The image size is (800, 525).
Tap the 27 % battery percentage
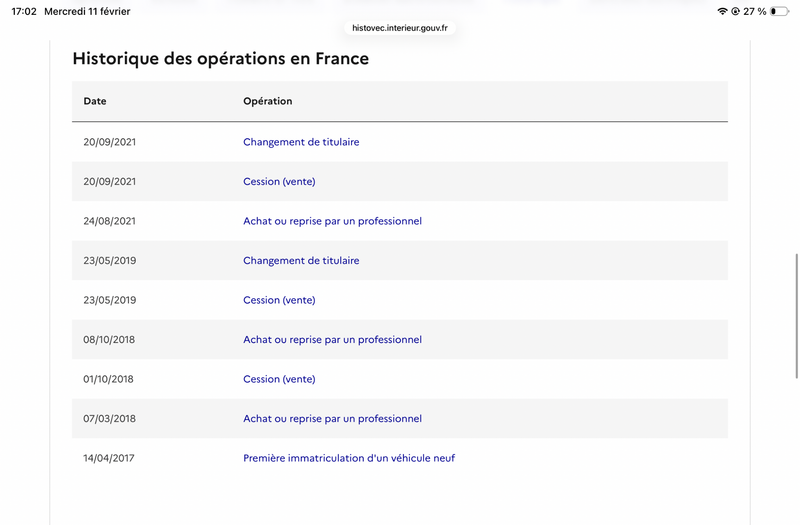(755, 11)
